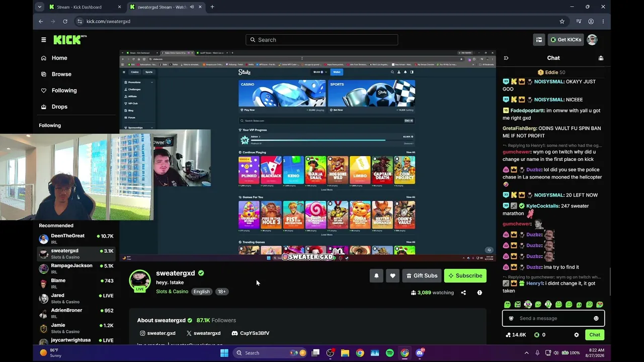This screenshot has height=362, width=644.
Task: Close the Stream - Kick Dashboard tab
Action: [x=119, y=7]
